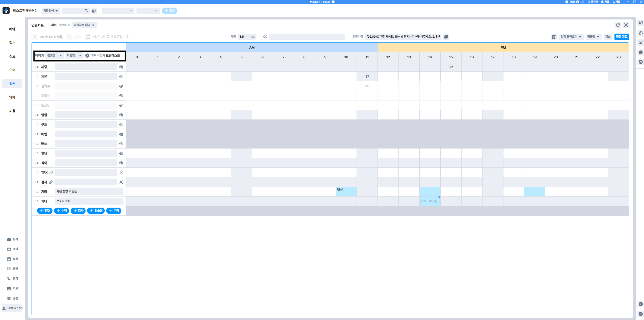Toggle visibility eye for 혈압 row
The height and width of the screenshot is (320, 644).
click(121, 115)
